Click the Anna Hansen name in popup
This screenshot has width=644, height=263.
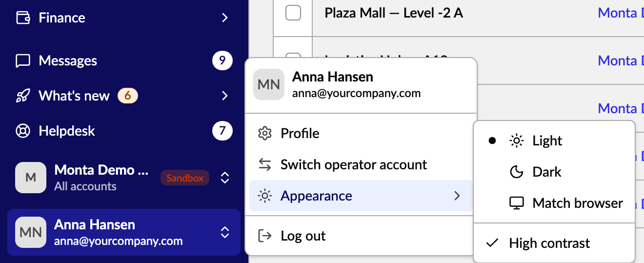click(333, 77)
